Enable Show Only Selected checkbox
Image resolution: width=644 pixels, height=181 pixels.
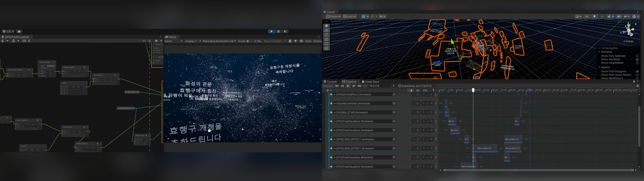pyautogui.click(x=637, y=56)
